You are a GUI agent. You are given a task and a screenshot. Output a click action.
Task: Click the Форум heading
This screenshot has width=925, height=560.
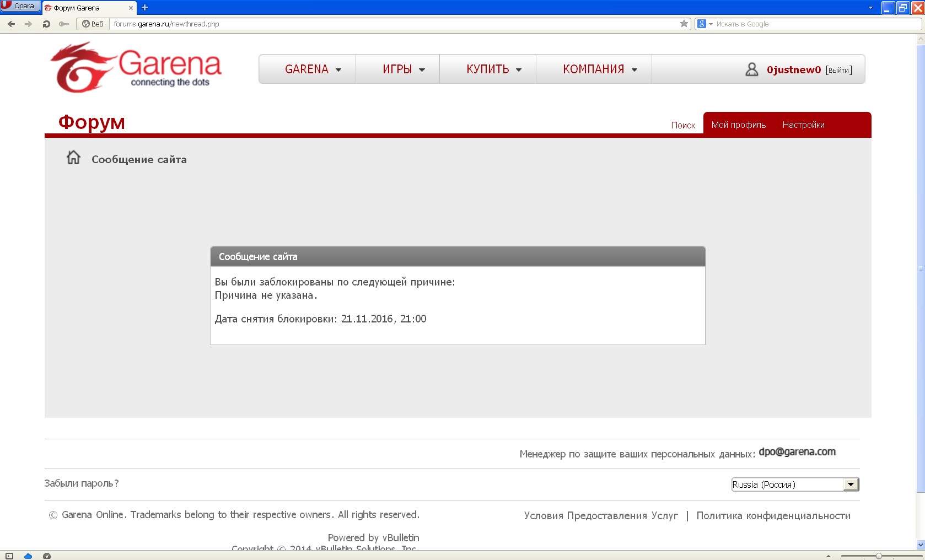pos(92,122)
